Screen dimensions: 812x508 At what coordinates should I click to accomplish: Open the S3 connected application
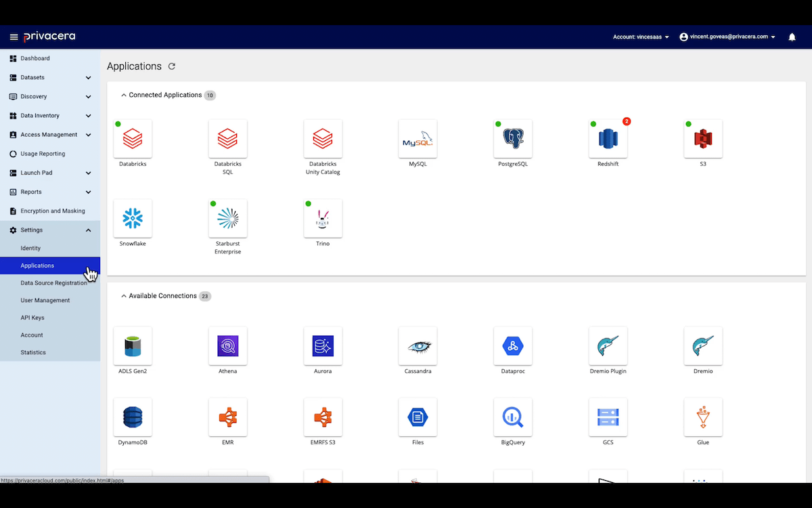(703, 139)
